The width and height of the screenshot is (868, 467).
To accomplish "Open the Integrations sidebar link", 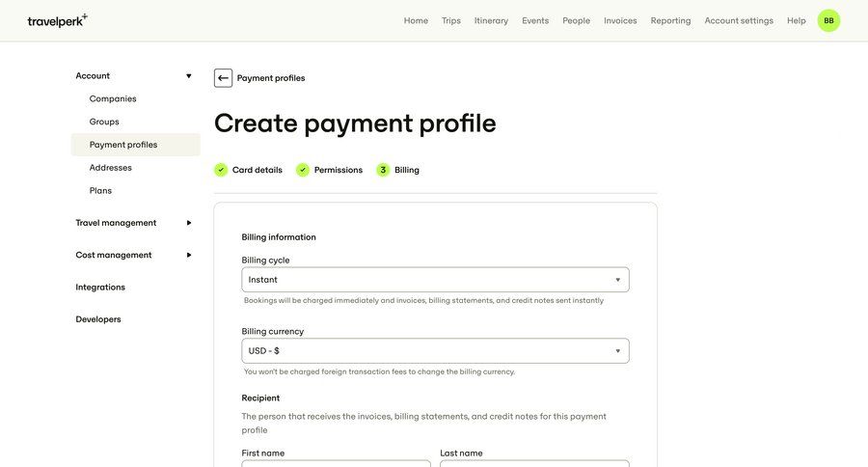I will click(x=100, y=287).
